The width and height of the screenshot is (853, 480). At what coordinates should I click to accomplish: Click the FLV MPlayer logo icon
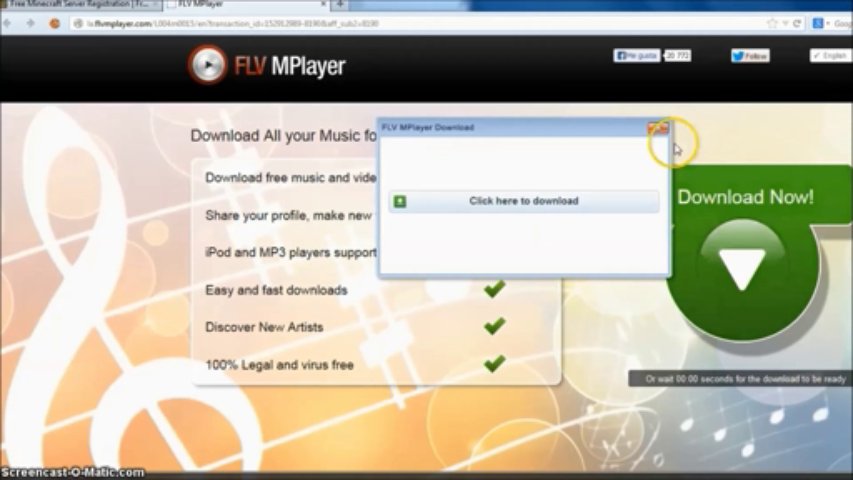coord(207,65)
